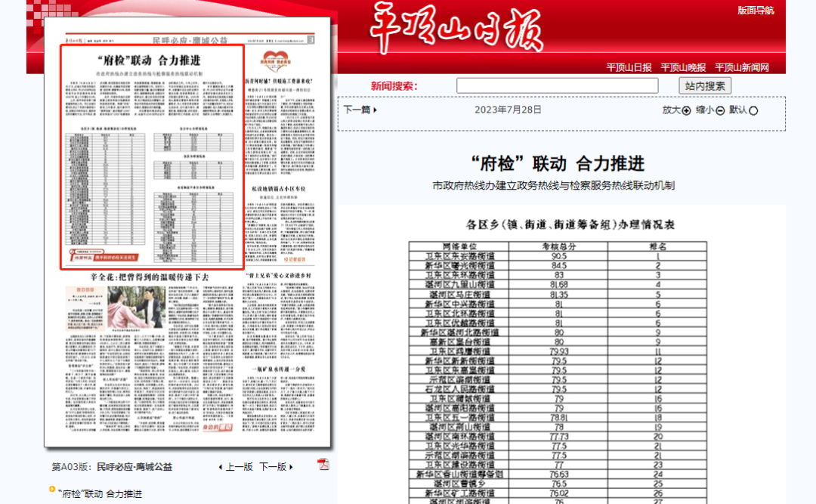
Task: Click table row 新华区香山街道筹备组
Action: point(558,474)
